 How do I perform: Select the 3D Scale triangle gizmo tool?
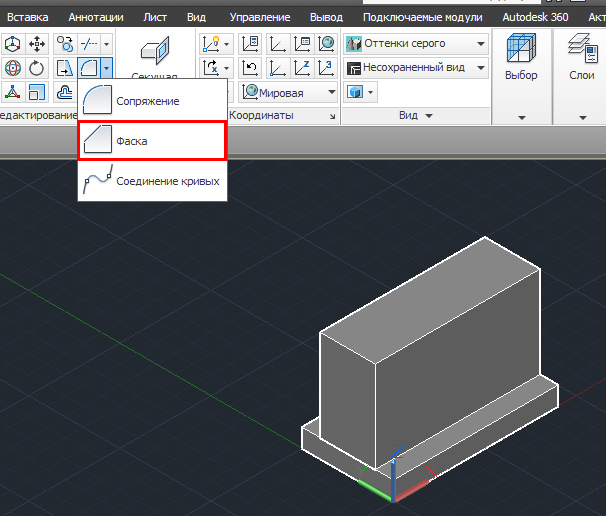click(x=13, y=92)
